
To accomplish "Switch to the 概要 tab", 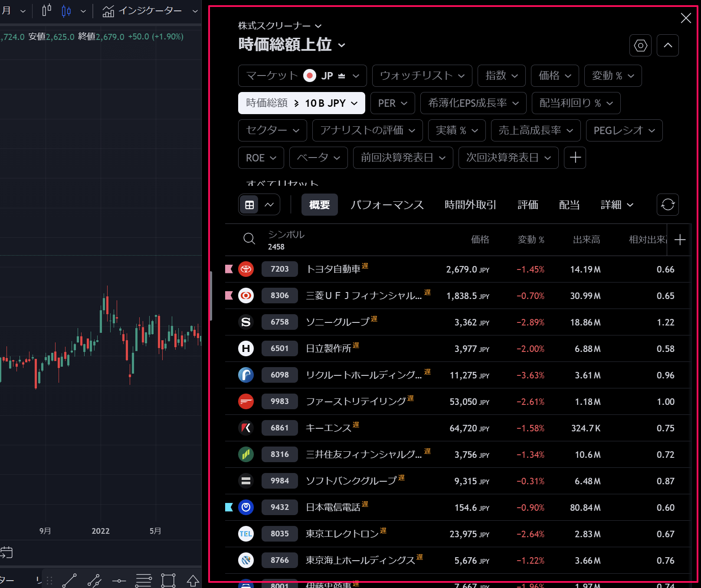I will [x=320, y=205].
